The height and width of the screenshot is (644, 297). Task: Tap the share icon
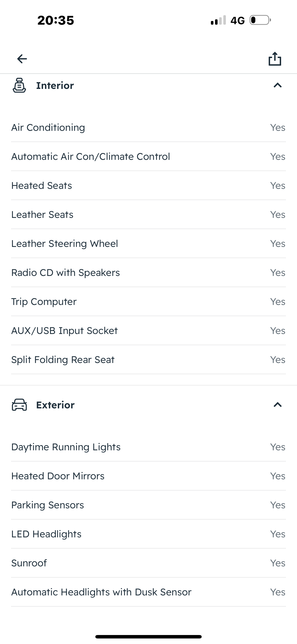275,59
